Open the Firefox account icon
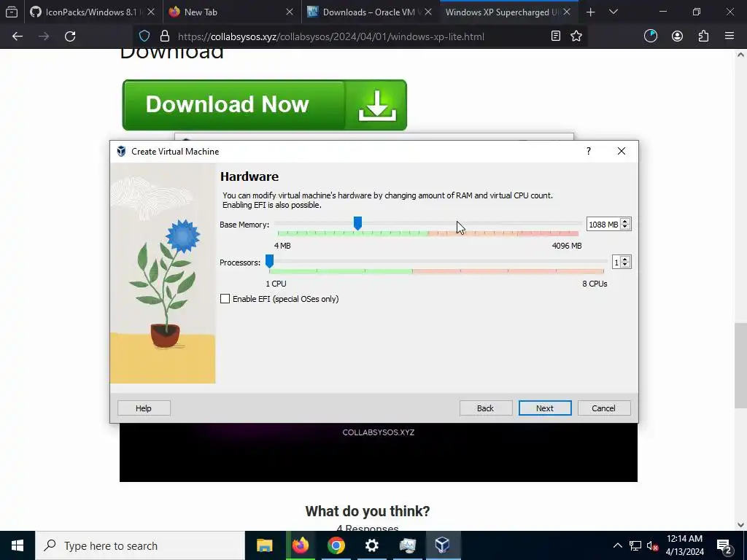The width and height of the screenshot is (747, 560). pyautogui.click(x=677, y=36)
